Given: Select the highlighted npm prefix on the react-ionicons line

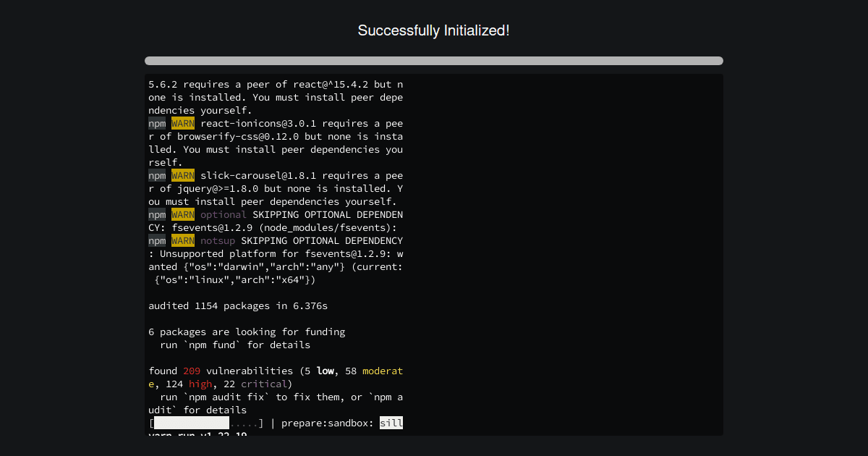Looking at the screenshot, I should pos(156,123).
